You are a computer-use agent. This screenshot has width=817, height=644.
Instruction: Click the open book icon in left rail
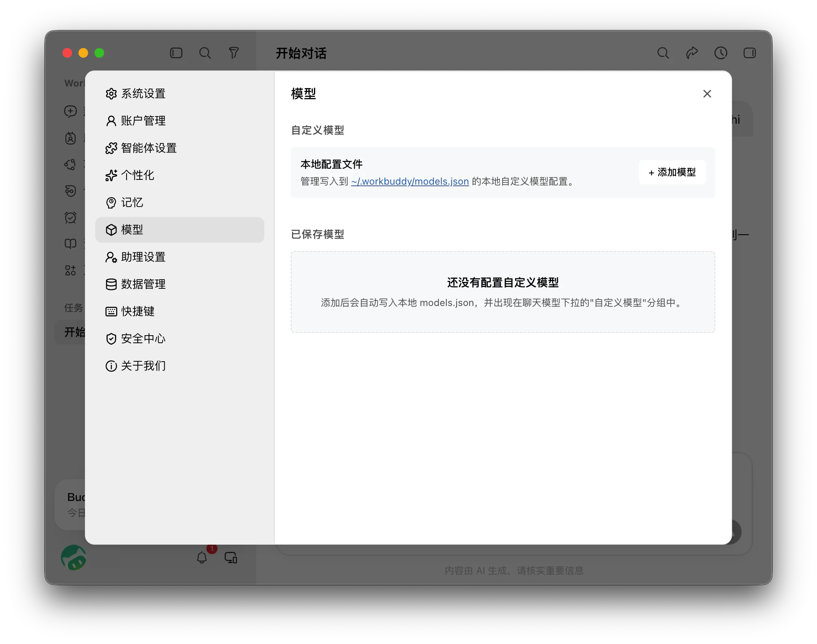70,244
